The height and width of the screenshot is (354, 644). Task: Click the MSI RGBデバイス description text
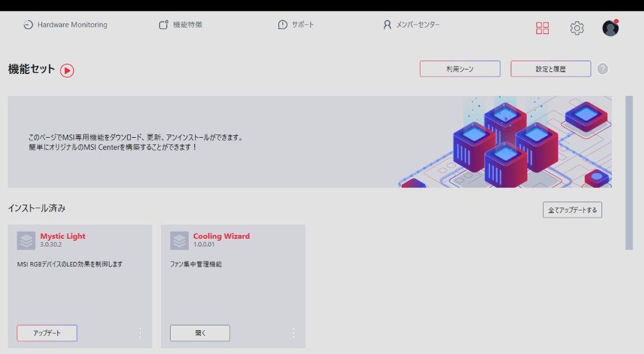point(70,264)
